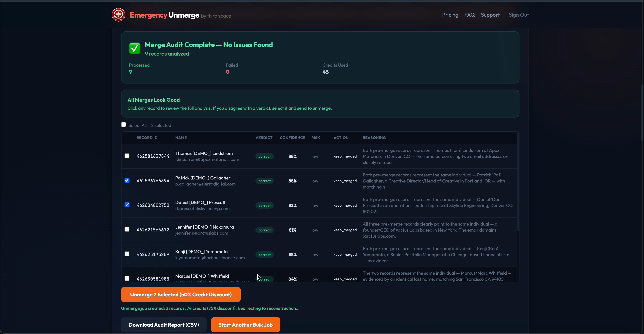The width and height of the screenshot is (644, 334).
Task: Check the Thomas Lindstrom record checkbox
Action: click(127, 156)
